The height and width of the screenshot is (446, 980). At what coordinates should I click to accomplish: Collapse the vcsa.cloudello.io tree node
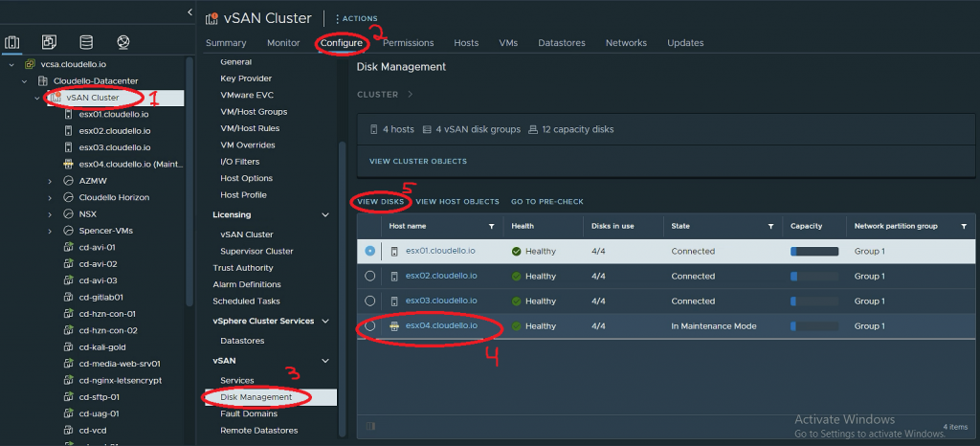11,64
